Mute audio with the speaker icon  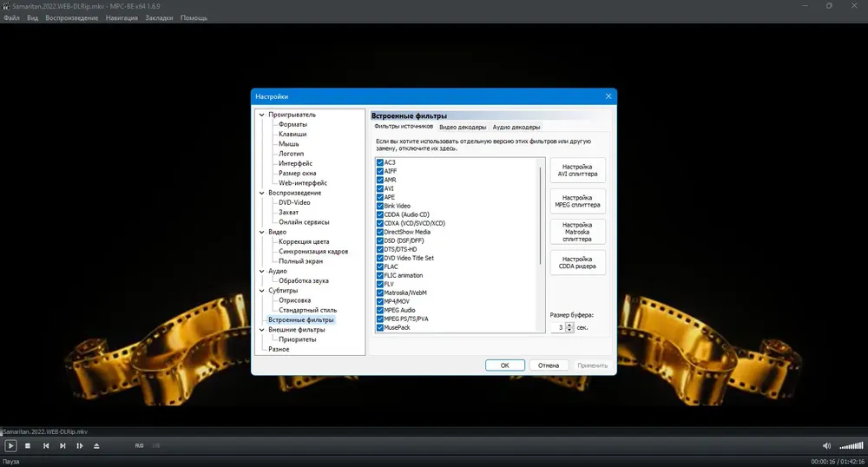826,445
